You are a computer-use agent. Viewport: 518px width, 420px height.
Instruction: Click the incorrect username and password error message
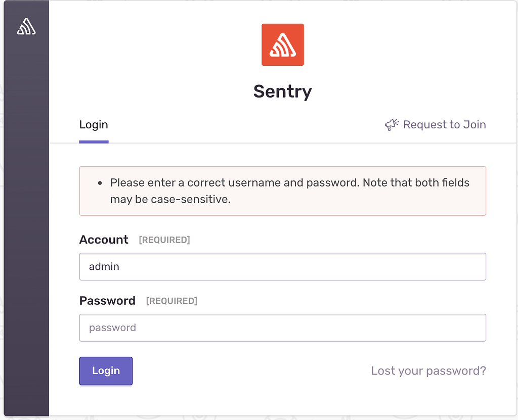[x=289, y=191]
